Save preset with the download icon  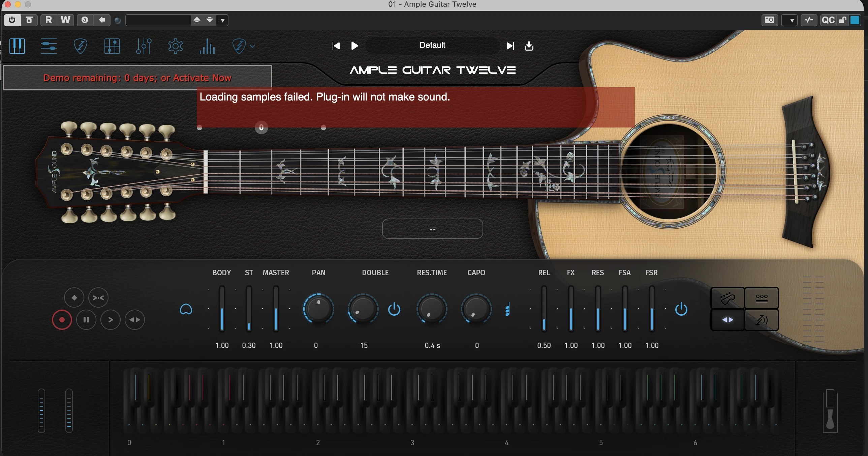point(529,46)
